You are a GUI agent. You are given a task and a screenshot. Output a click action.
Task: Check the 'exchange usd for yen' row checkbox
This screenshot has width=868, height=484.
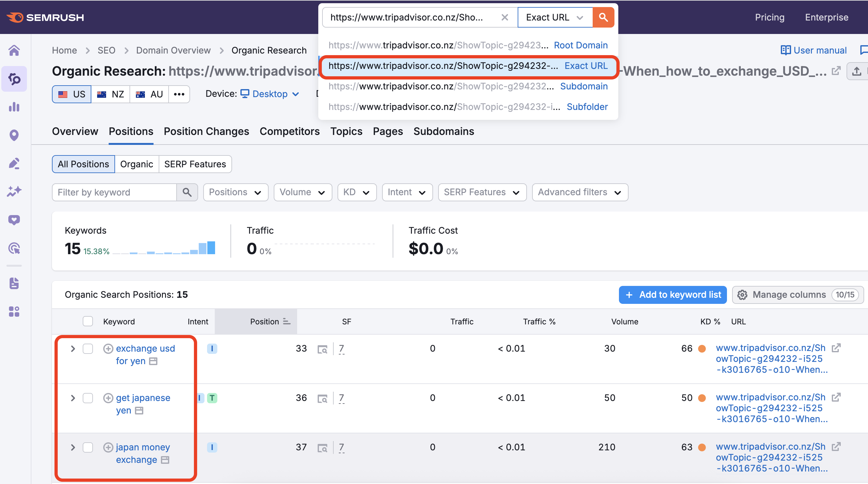coord(88,348)
